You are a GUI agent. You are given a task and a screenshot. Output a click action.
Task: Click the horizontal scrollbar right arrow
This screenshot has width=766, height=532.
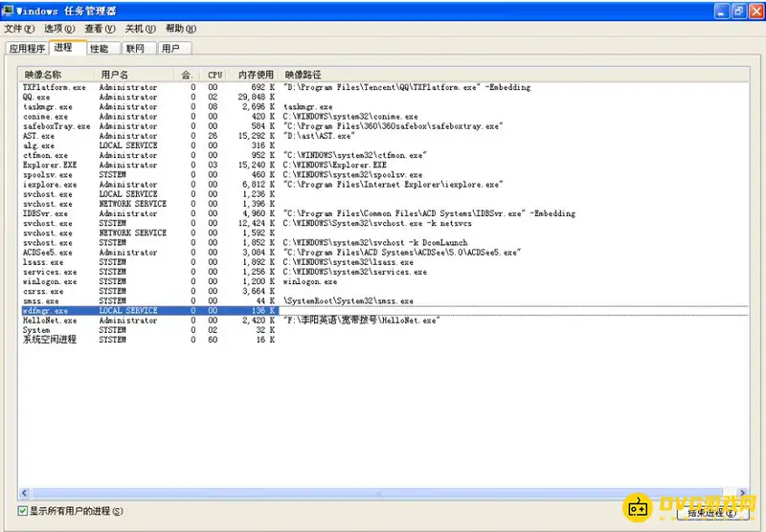[740, 491]
